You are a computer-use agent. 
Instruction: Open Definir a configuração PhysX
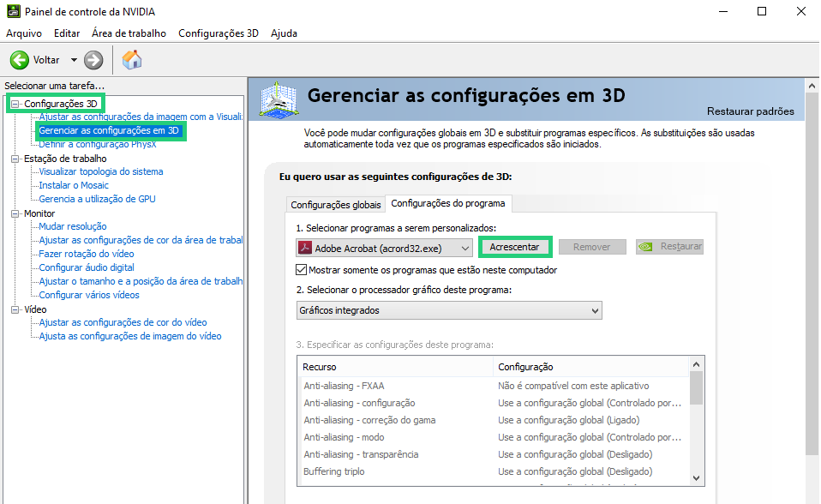tap(97, 144)
